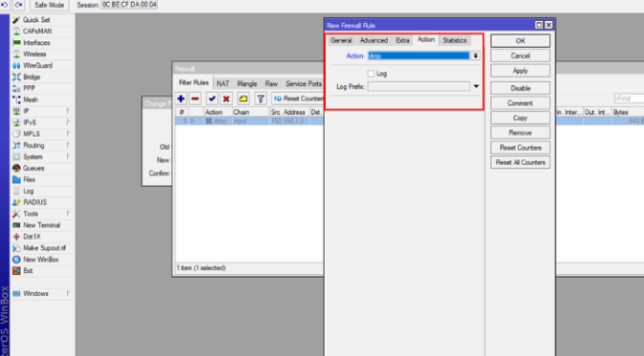The width and height of the screenshot is (644, 356).
Task: Click OK in New Firewall Rule
Action: pyautogui.click(x=520, y=41)
